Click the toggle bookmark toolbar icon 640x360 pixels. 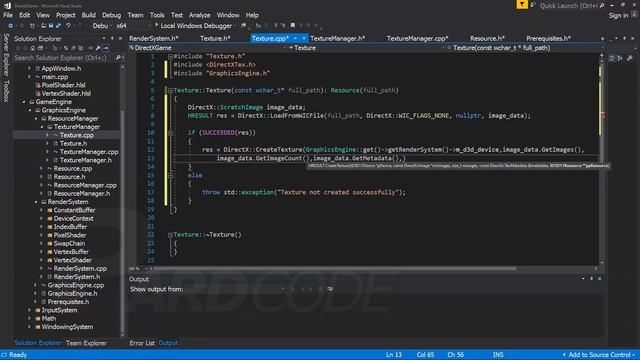coord(293,25)
